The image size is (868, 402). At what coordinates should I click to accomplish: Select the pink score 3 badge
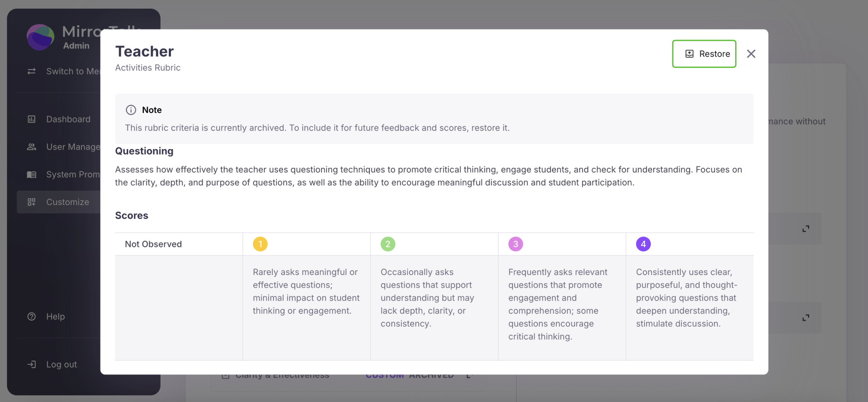(x=516, y=244)
